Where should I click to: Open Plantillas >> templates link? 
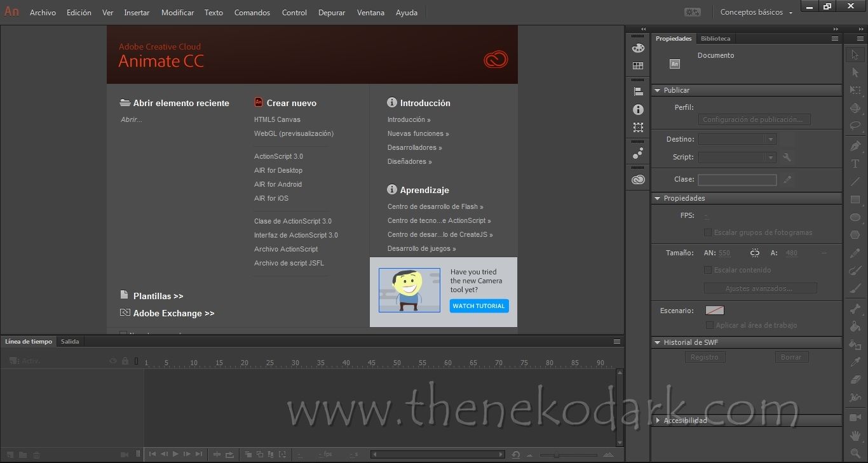[x=158, y=296]
